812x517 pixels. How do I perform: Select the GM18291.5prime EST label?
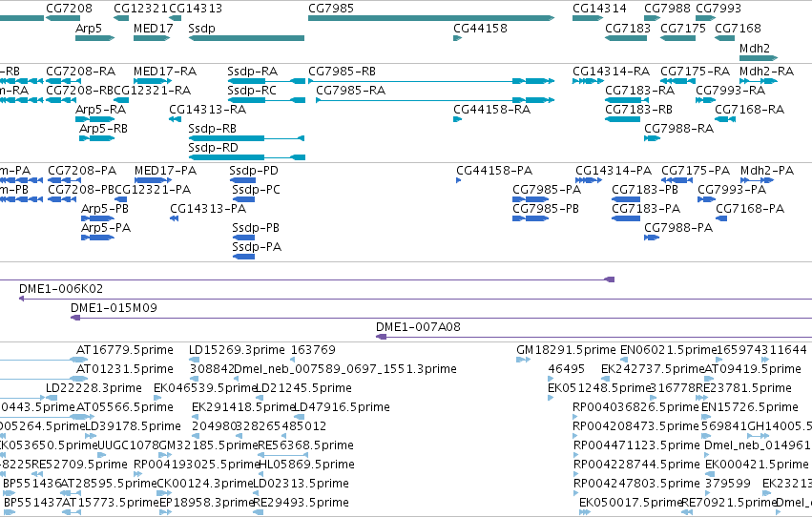tap(566, 350)
